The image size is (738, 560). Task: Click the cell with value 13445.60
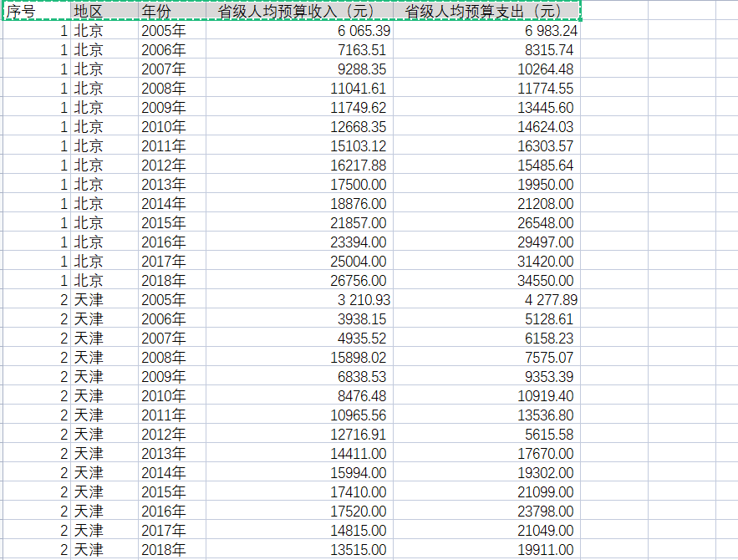point(486,107)
